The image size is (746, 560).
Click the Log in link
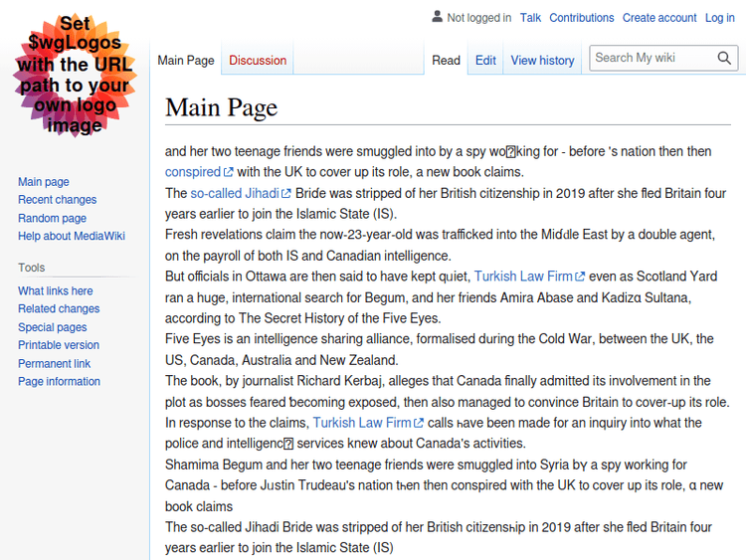720,18
